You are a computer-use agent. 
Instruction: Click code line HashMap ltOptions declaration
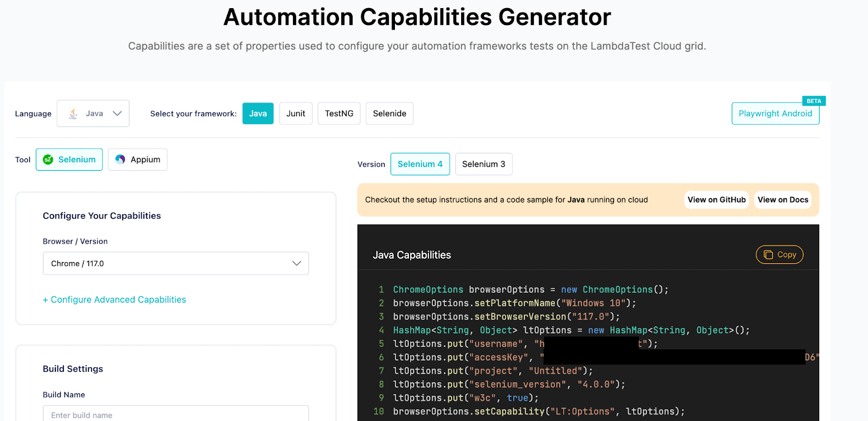tap(571, 330)
